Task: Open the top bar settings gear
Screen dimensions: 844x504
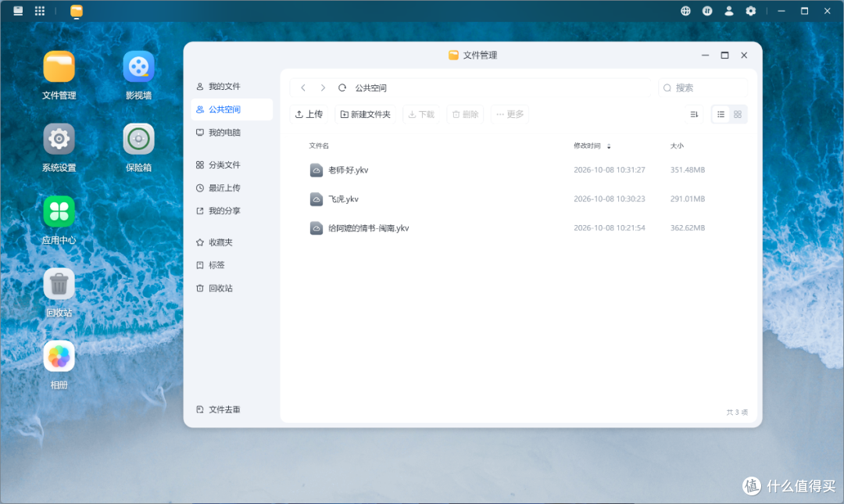Action: (751, 11)
